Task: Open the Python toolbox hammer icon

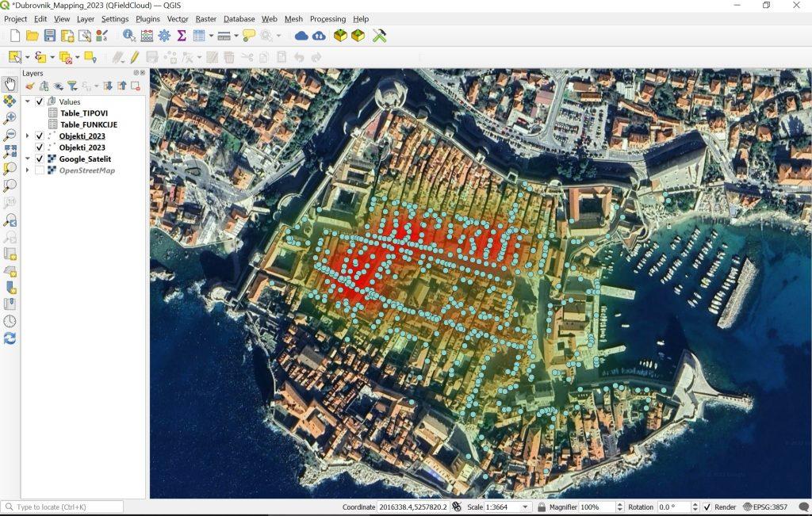Action: point(379,36)
